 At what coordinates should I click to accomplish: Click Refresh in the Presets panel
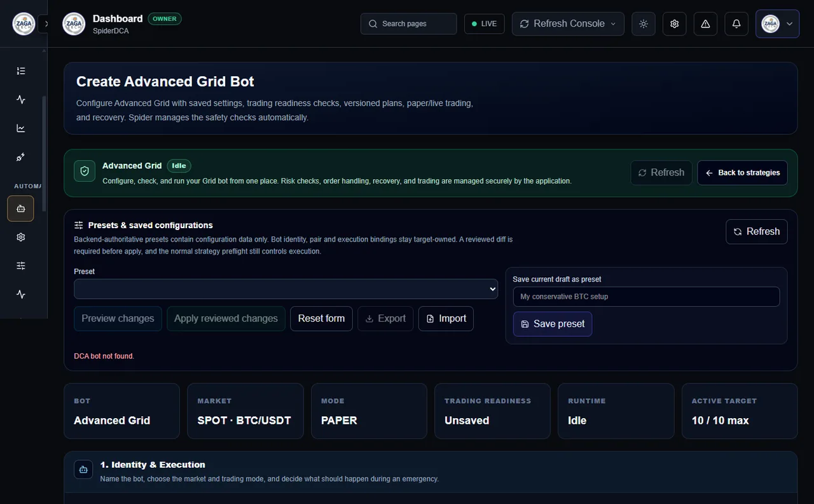pyautogui.click(x=757, y=231)
